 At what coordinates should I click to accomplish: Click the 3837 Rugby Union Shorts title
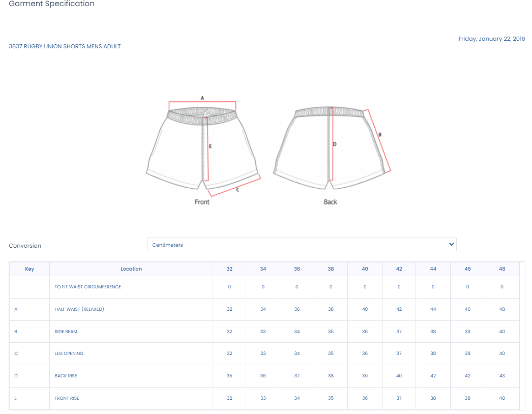[x=65, y=46]
